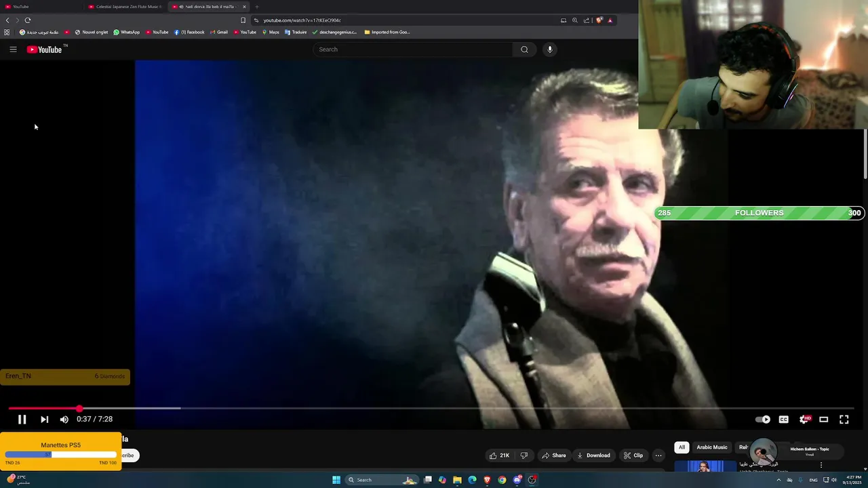
Task: Click the YouTube search magnifier button
Action: pos(524,49)
